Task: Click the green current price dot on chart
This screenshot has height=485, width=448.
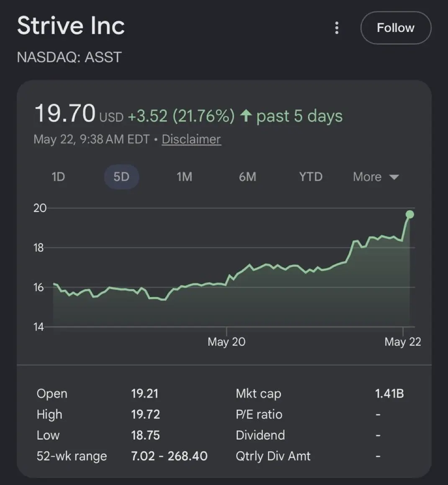Action: (409, 214)
